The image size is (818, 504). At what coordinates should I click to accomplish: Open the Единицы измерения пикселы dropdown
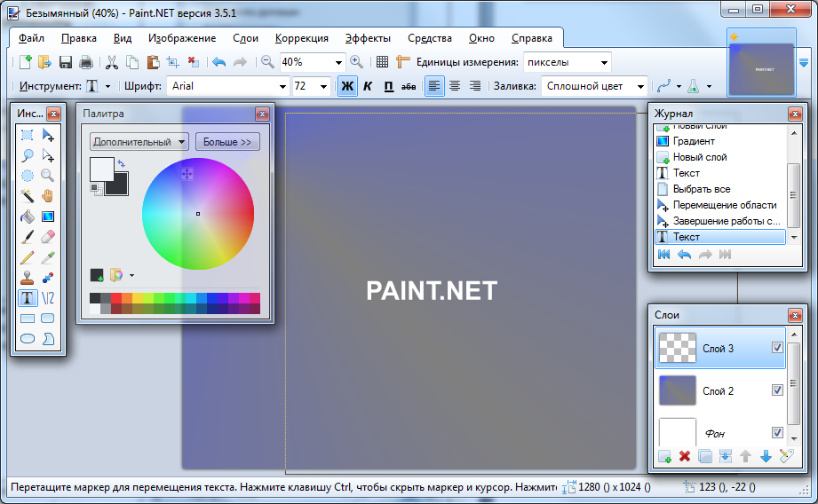[x=604, y=62]
